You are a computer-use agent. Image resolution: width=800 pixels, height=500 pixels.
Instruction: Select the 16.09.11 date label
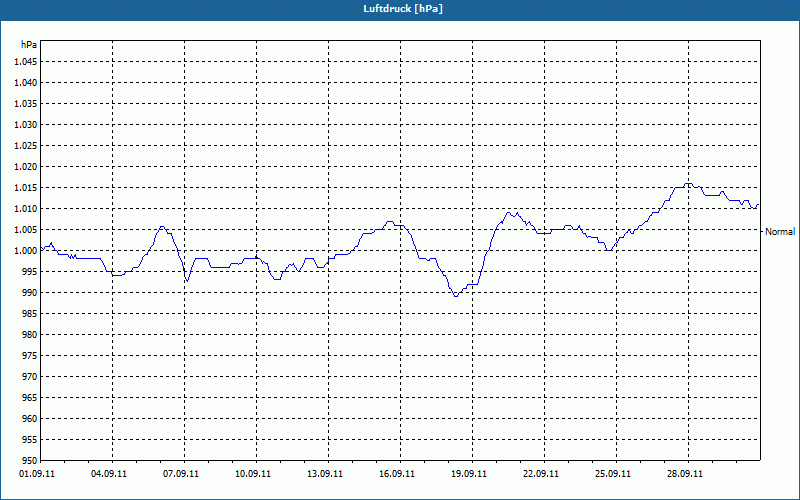[x=397, y=474]
